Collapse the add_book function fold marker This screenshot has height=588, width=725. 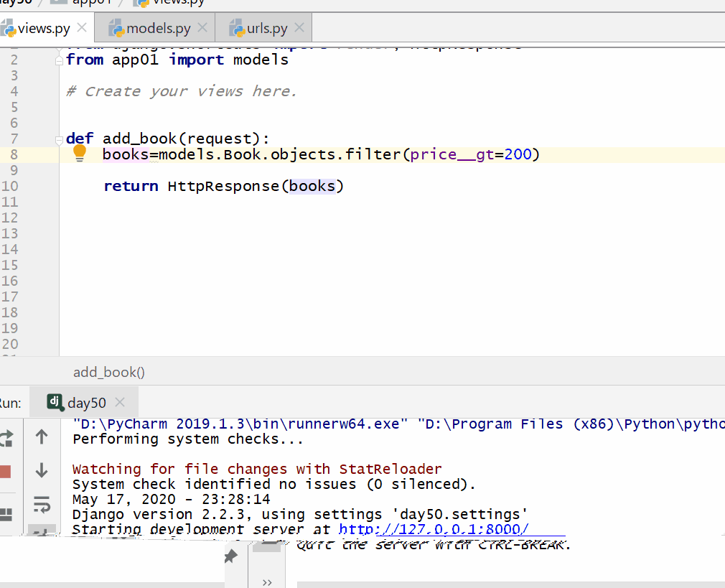click(x=60, y=139)
